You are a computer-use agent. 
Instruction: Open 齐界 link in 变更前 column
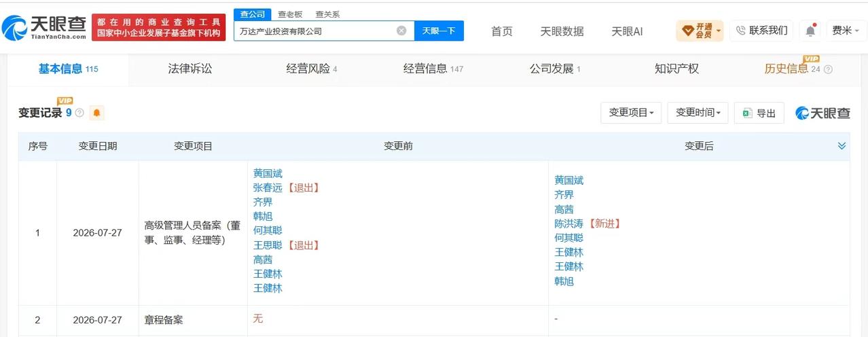click(262, 202)
